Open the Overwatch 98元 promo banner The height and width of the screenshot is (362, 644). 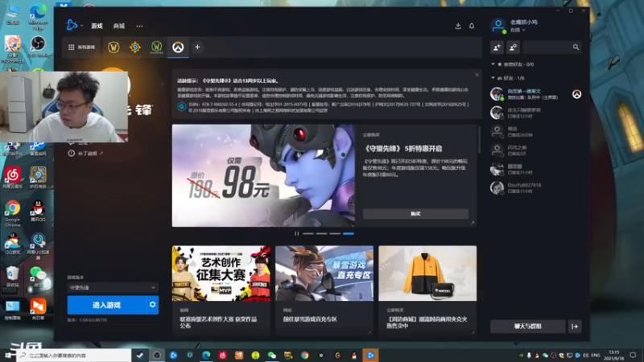(263, 175)
